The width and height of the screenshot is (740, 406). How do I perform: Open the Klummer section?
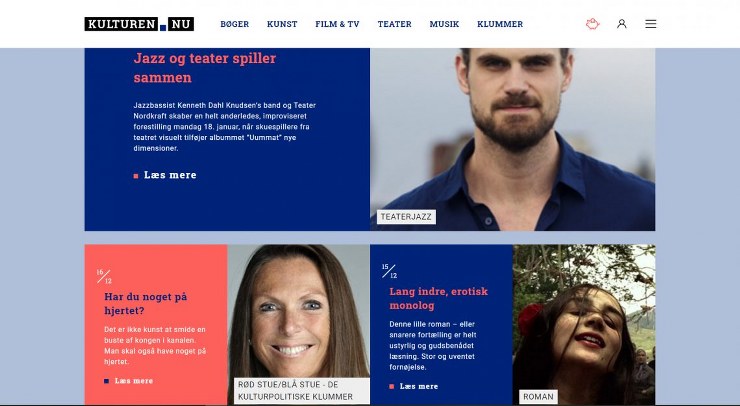pos(500,24)
